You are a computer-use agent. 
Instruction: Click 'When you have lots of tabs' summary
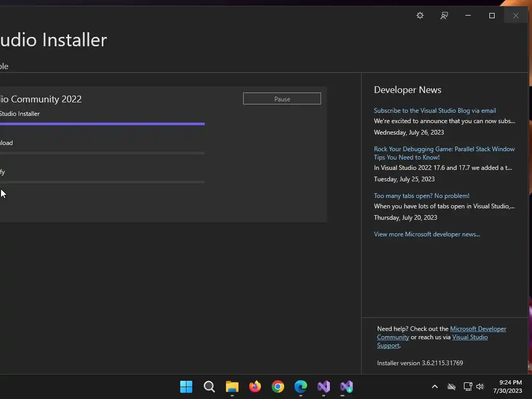coord(444,206)
